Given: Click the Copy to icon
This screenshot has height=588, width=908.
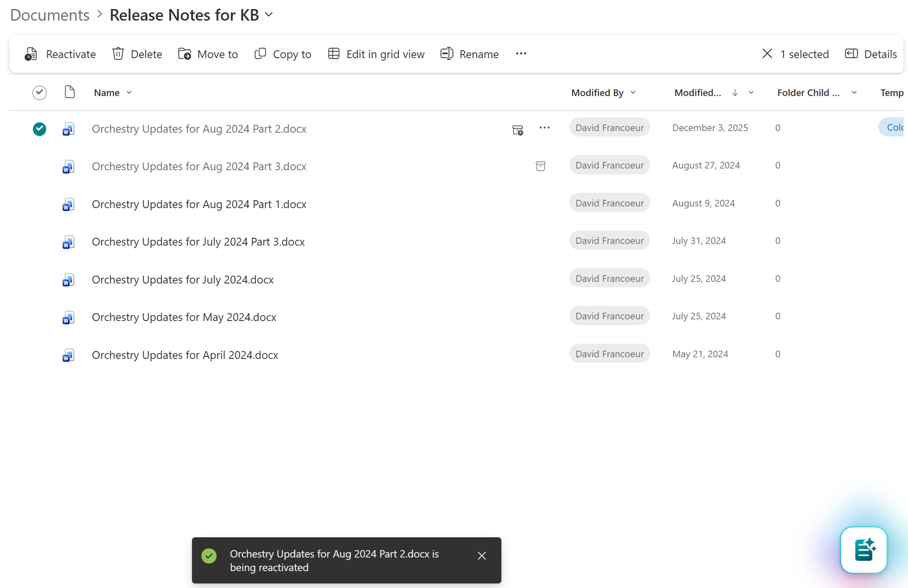Looking at the screenshot, I should (x=260, y=54).
